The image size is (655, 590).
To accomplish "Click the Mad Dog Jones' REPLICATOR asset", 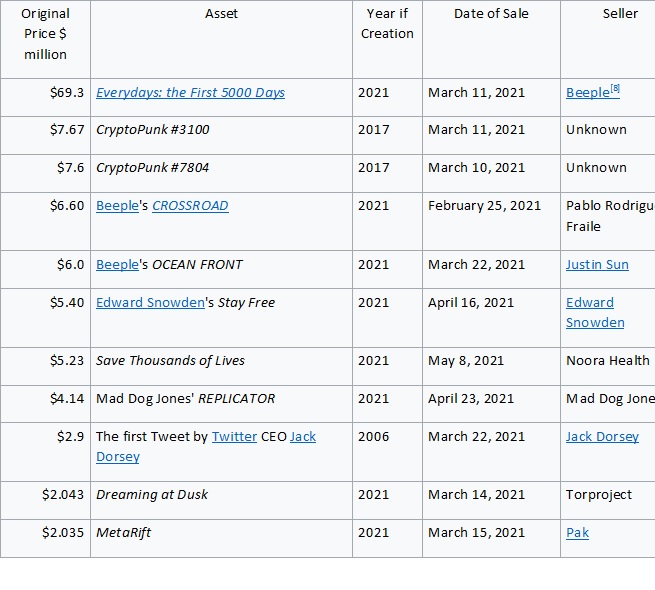I will tap(185, 399).
